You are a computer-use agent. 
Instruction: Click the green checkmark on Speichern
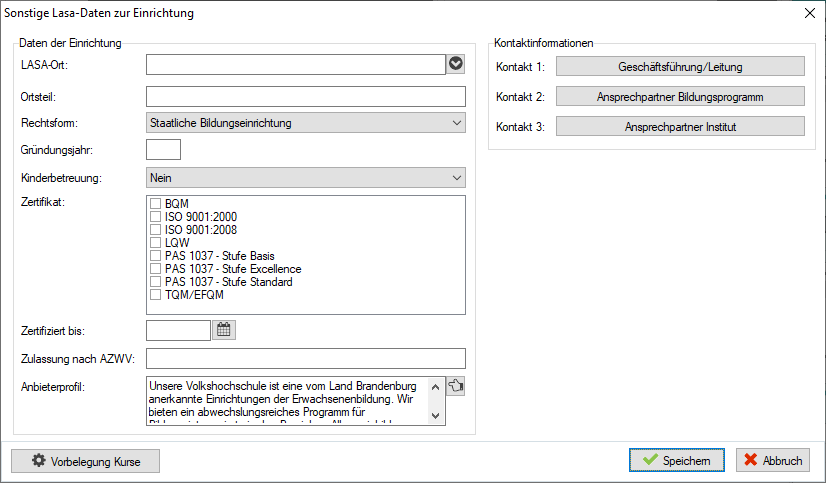pos(651,460)
